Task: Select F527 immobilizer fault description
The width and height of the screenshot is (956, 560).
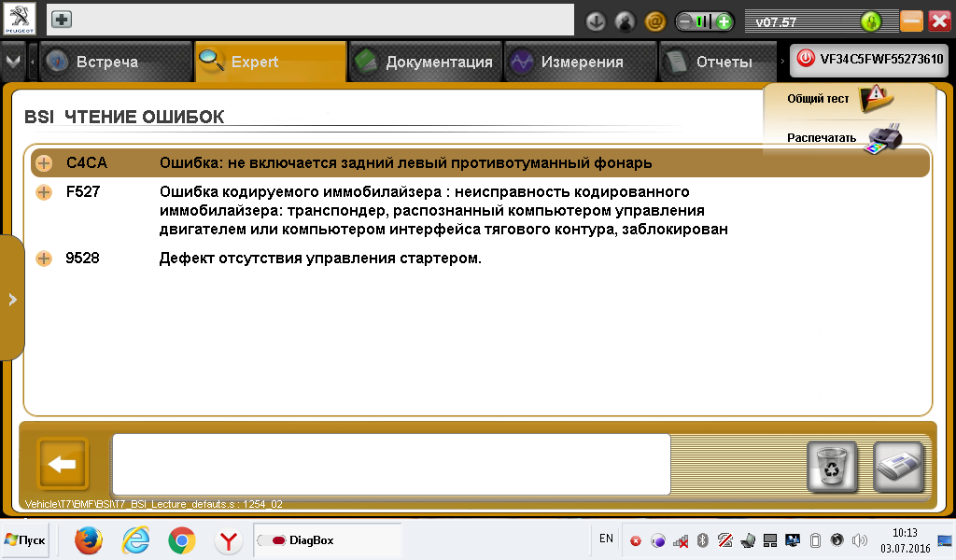Action: (443, 211)
